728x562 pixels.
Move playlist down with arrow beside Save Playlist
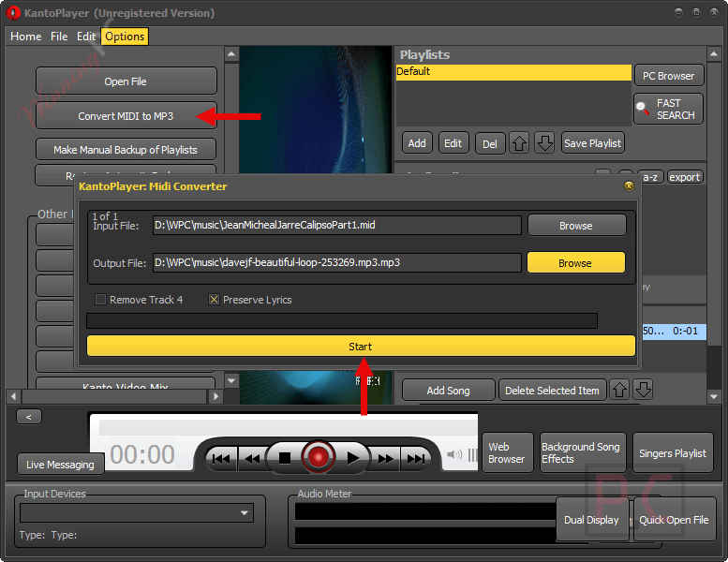pyautogui.click(x=544, y=143)
